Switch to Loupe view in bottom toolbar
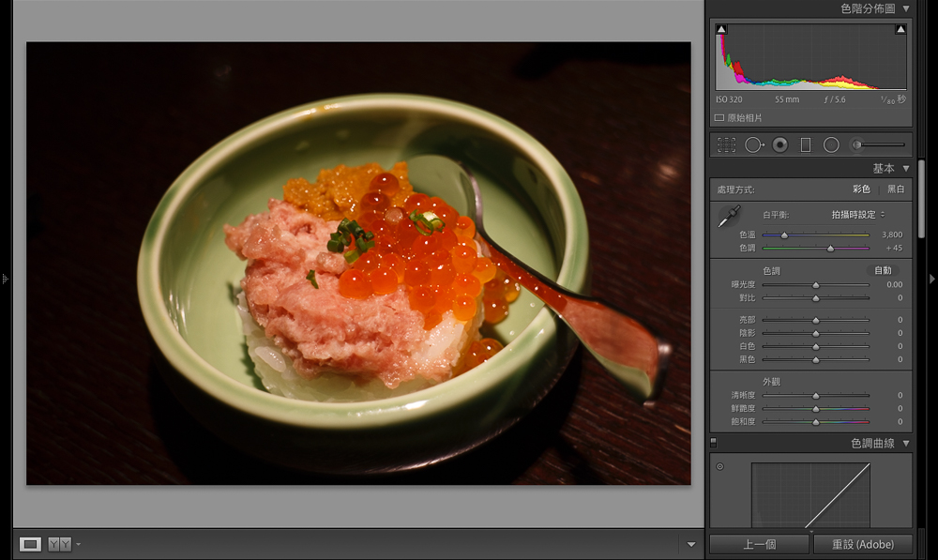The height and width of the screenshot is (560, 938). point(30,544)
